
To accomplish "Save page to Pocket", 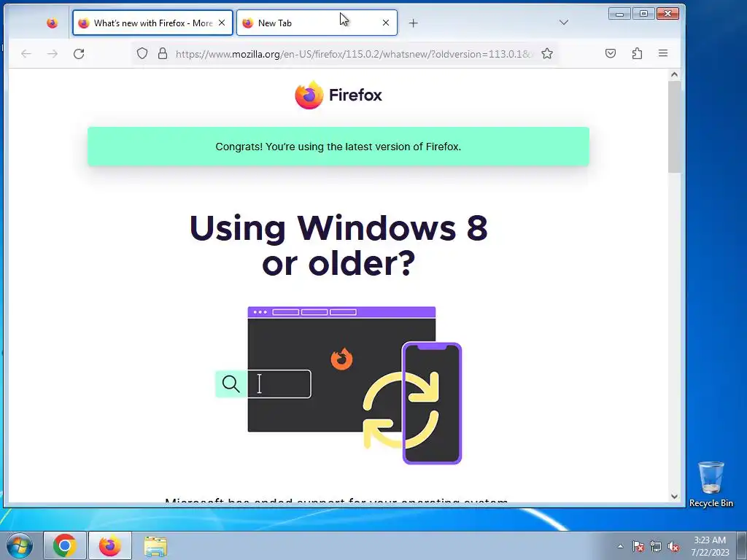I will (x=611, y=53).
